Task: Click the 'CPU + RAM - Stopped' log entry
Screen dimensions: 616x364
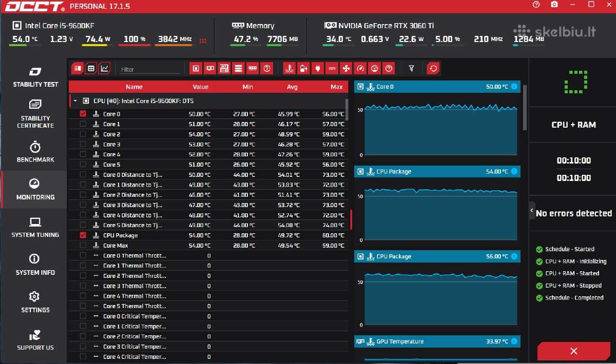Action: tap(573, 286)
